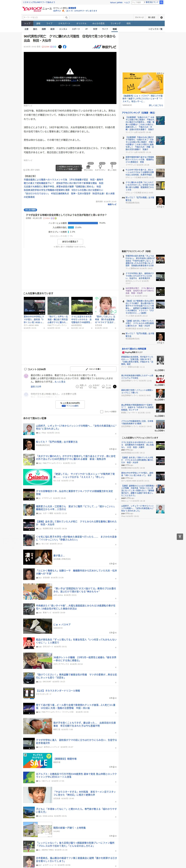186x868 pixels.
Task: Click the blue search button in the top bar
Action: coord(161,2)
